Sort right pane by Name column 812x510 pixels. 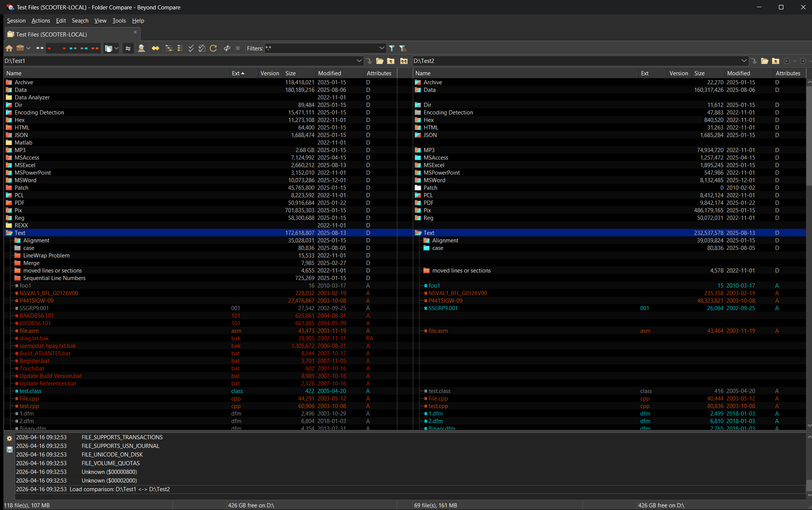(525, 73)
